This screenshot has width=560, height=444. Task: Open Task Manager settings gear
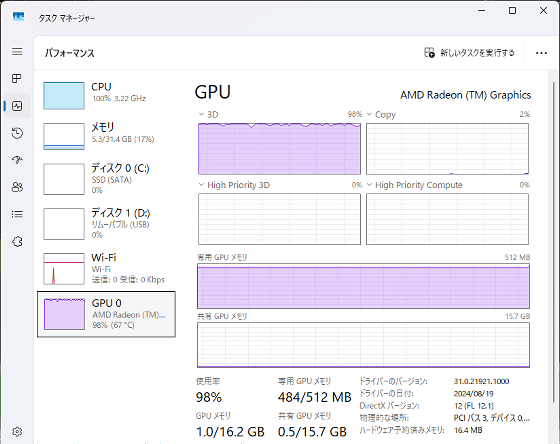click(17, 431)
